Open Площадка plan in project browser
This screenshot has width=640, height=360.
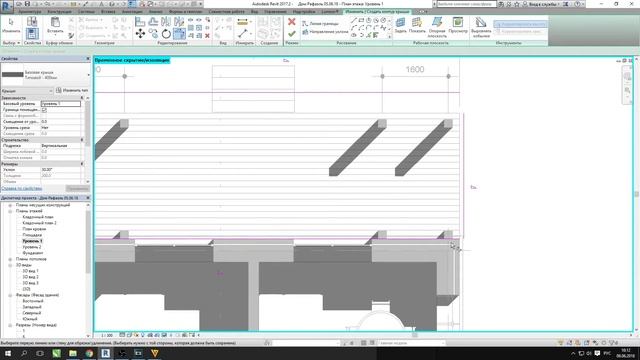tap(32, 235)
